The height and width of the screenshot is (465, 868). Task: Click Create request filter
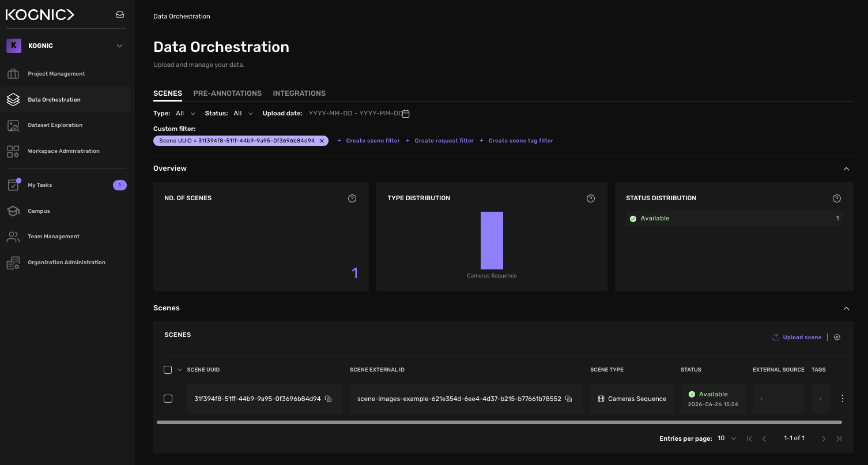[x=440, y=141]
